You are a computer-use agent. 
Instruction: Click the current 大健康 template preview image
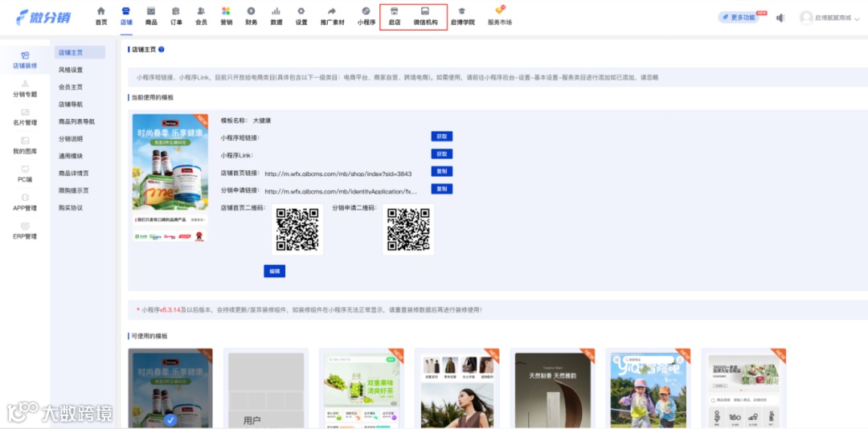point(170,178)
